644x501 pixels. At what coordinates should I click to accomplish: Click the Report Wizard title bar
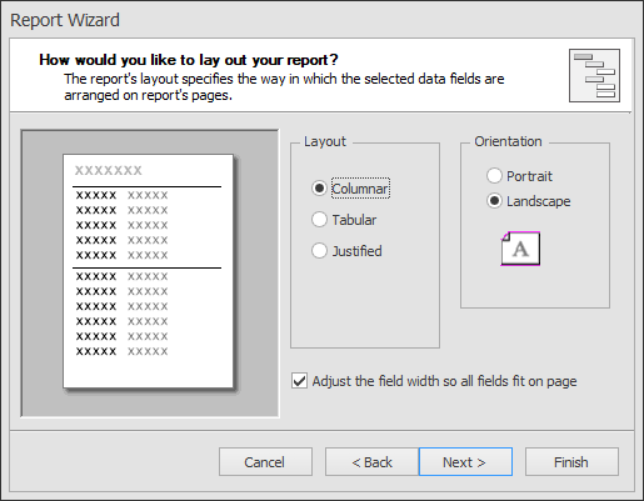coord(65,20)
